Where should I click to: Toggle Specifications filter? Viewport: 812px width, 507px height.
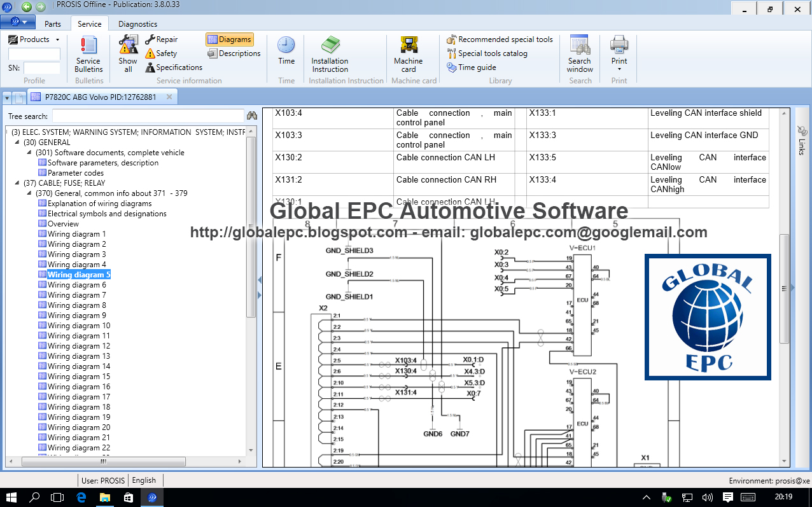click(x=174, y=67)
